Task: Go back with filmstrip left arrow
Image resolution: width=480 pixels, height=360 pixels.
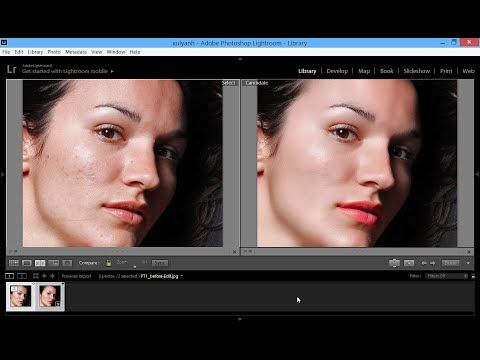Action: 44,276
